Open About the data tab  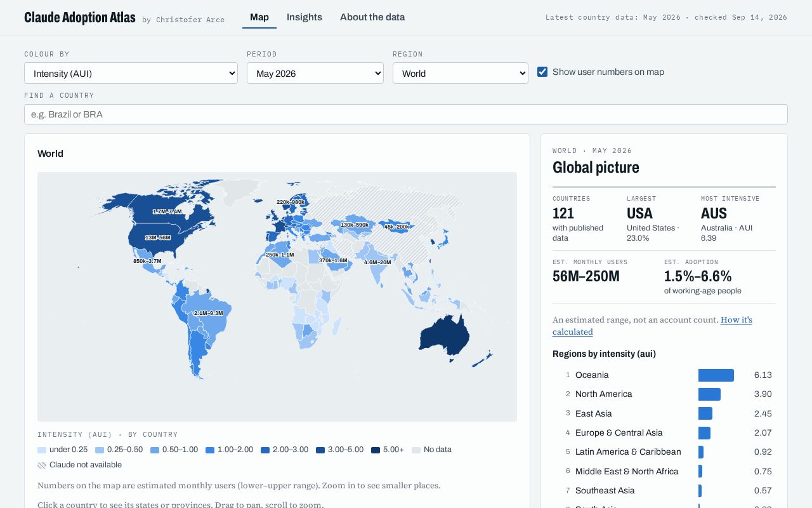(x=372, y=17)
